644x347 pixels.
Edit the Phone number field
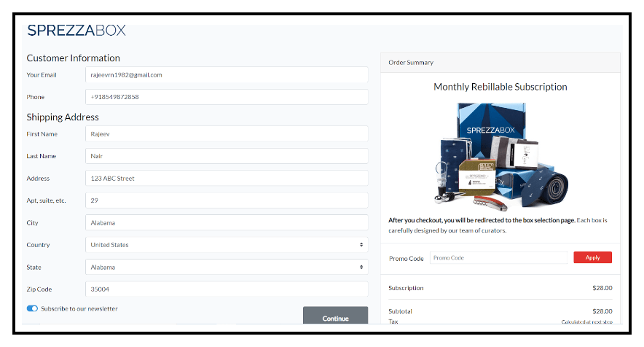click(x=227, y=97)
